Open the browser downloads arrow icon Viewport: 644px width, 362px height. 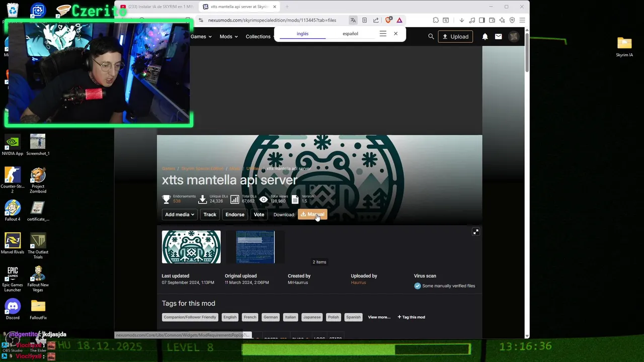pos(461,20)
